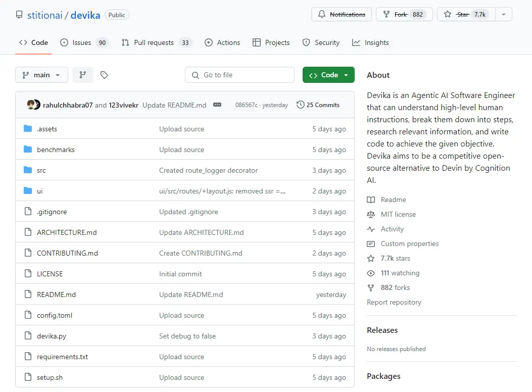
Task: Click the Report repository link
Action: [x=394, y=302]
